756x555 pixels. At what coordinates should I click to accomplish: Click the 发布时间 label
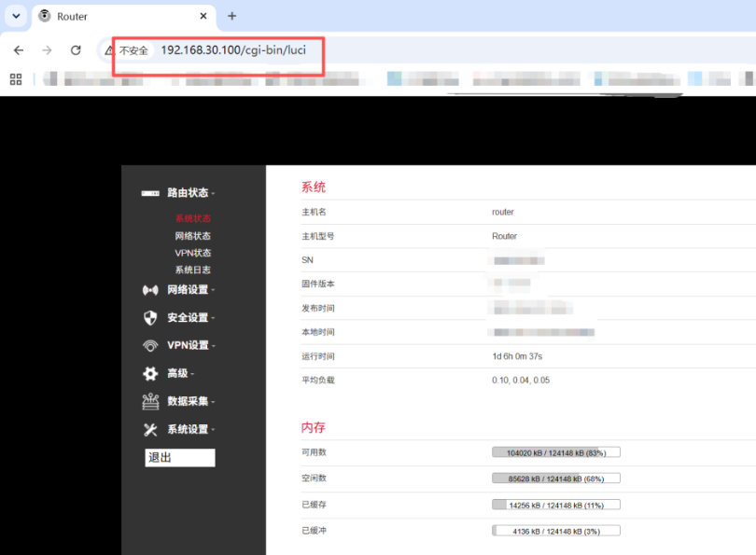317,309
